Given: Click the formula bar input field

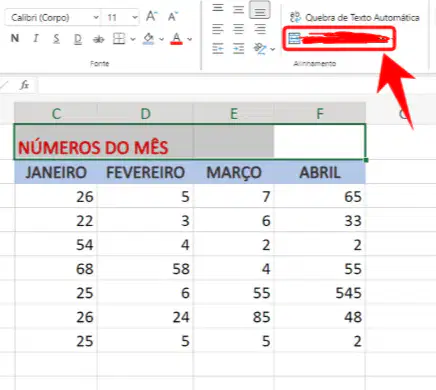Looking at the screenshot, I should 237,85.
